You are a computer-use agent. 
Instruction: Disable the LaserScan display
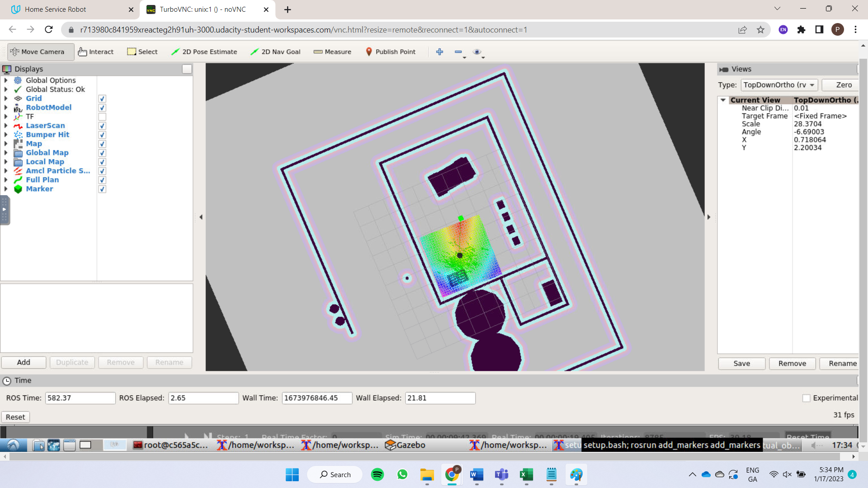(x=102, y=126)
